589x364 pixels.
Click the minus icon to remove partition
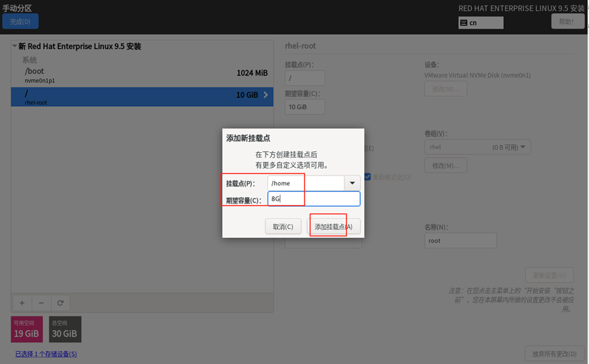point(42,303)
